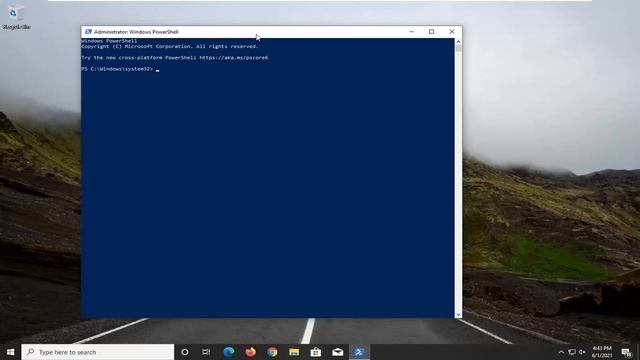Image resolution: width=640 pixels, height=360 pixels.
Task: Click the PowerShell scrollbar up arrow
Action: point(458,42)
